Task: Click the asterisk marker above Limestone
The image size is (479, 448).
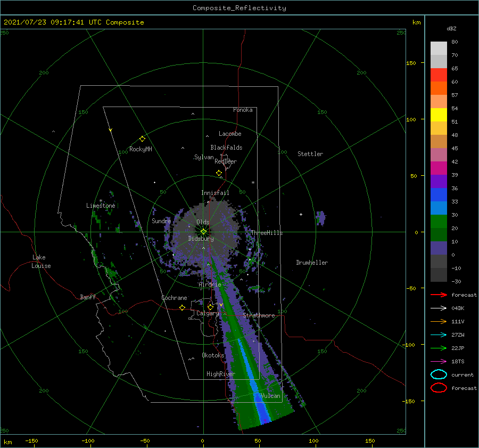Action: click(101, 201)
